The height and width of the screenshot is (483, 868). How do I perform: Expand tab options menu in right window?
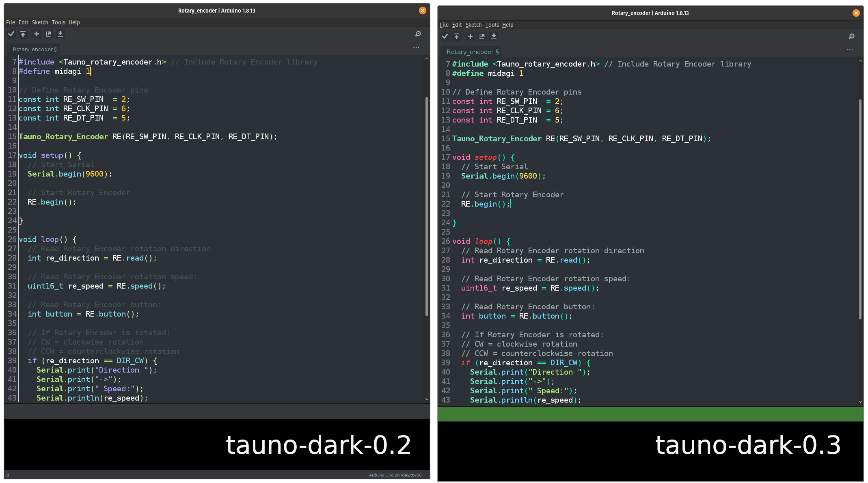point(850,50)
